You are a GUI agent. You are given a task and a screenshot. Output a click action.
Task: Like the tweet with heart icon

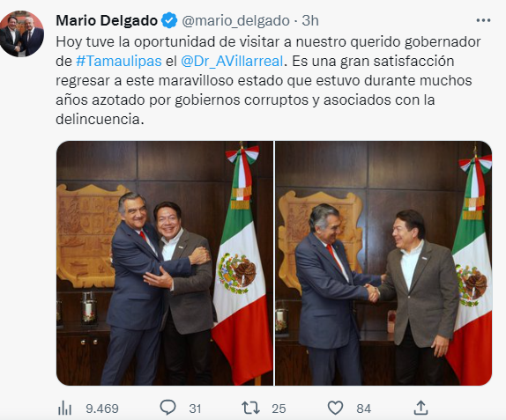coord(335,408)
